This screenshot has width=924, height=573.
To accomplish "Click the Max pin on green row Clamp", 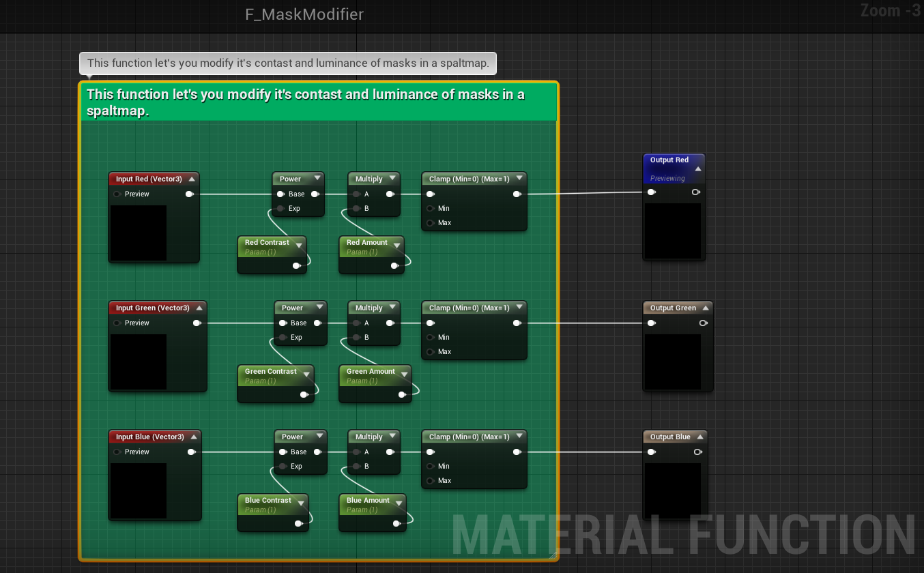I will [x=431, y=352].
